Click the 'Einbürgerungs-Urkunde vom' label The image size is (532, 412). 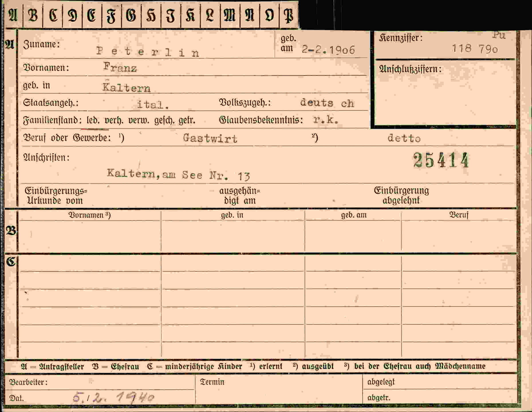56,196
